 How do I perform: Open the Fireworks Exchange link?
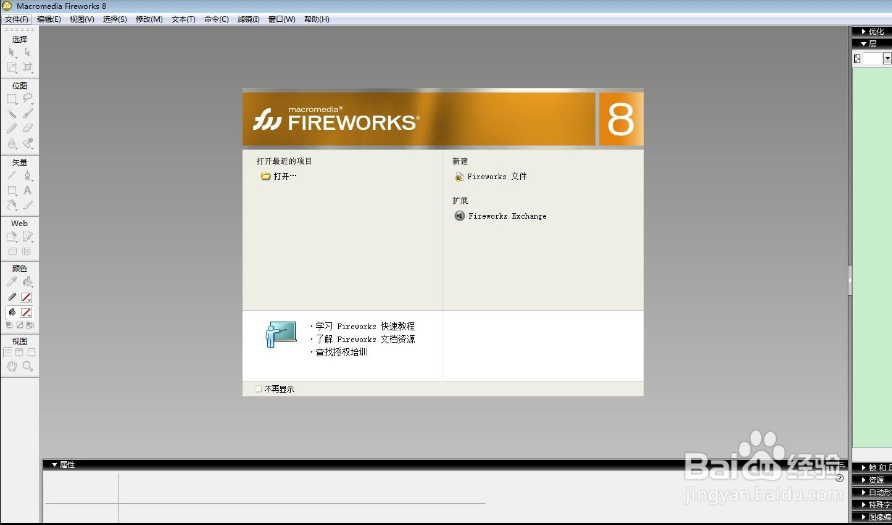[x=500, y=216]
